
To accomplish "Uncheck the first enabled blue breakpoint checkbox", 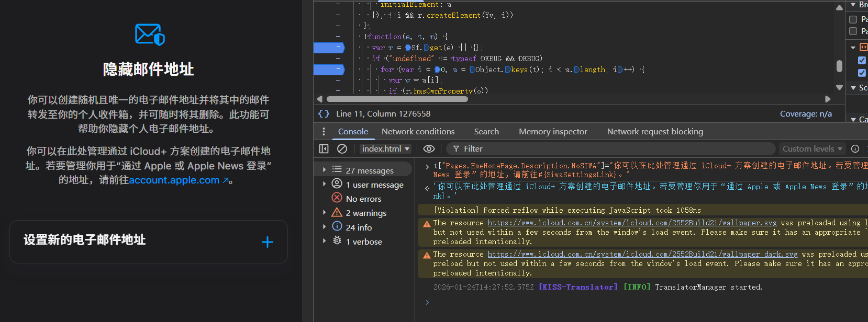I will point(862,60).
